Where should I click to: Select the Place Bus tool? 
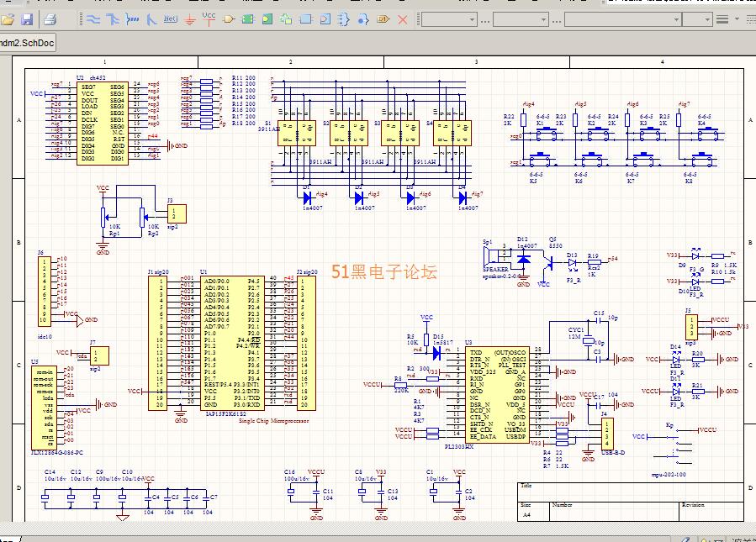coord(113,18)
